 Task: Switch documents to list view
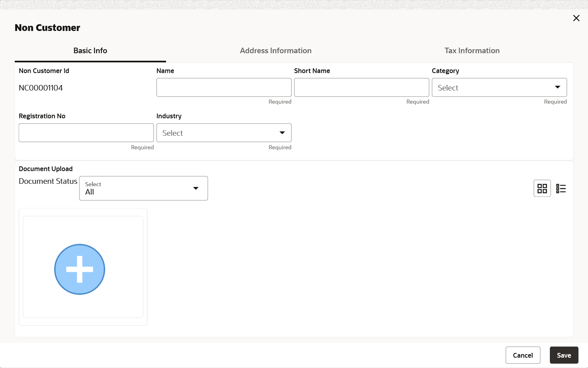pyautogui.click(x=561, y=189)
